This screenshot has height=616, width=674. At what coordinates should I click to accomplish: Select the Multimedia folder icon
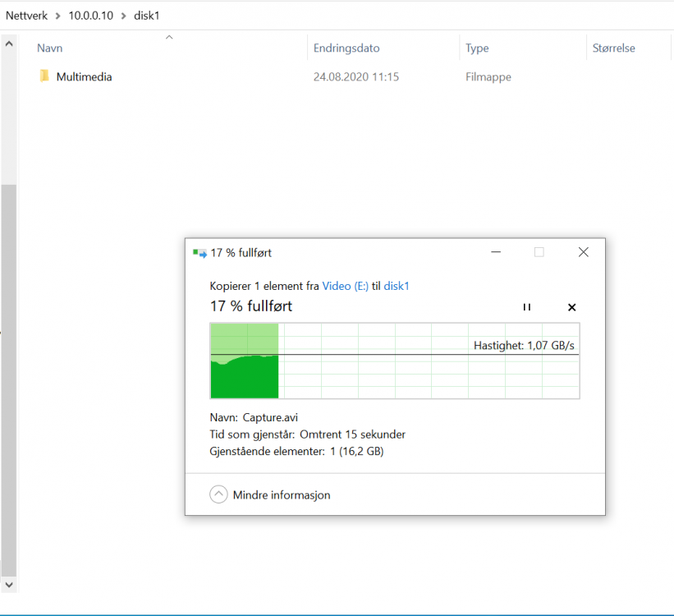44,76
